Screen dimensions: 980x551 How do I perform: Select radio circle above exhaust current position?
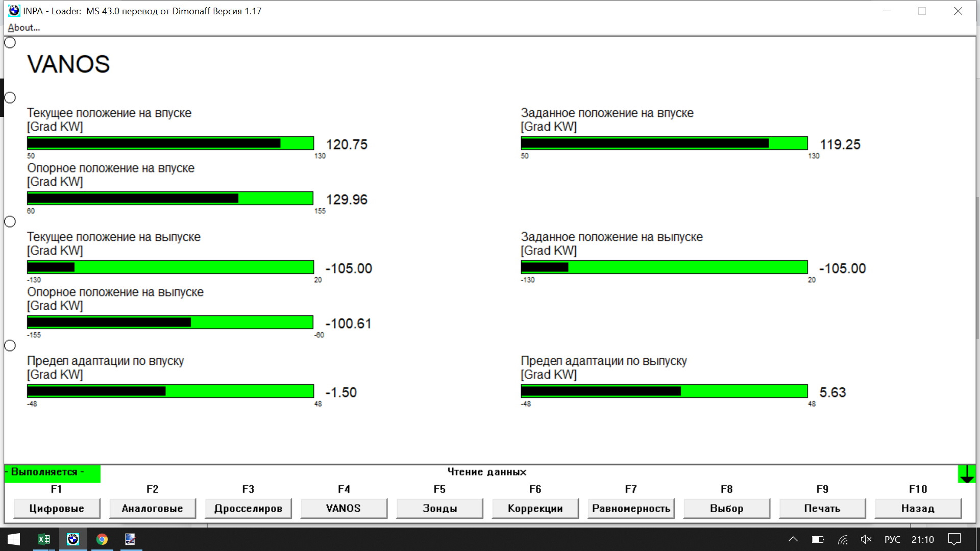[x=10, y=221]
